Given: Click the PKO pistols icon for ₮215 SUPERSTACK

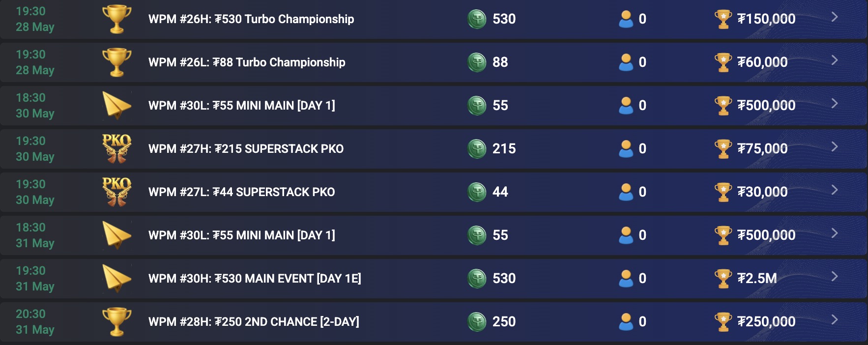Looking at the screenshot, I should (x=117, y=148).
